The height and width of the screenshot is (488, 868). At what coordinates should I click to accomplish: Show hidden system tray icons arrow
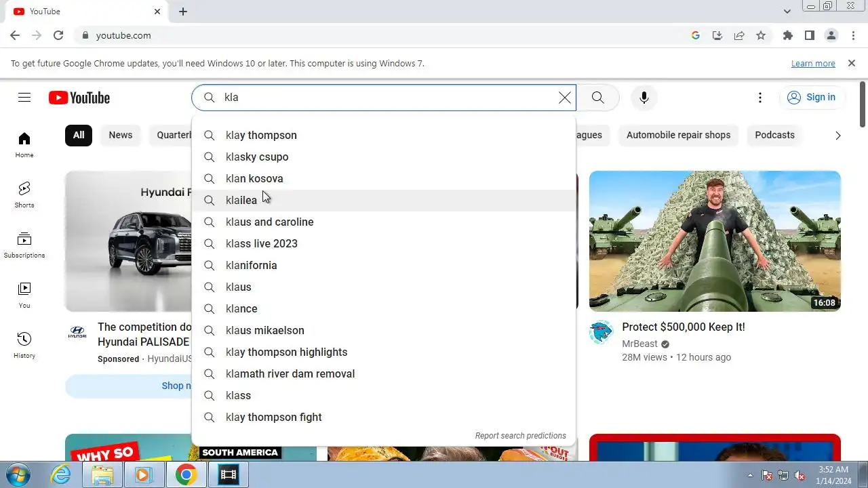(x=750, y=475)
